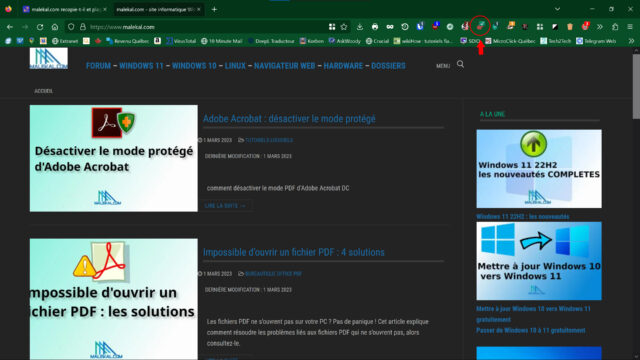Screen dimensions: 640x360
Task: Open the NAVIGATEUR WEB menu item
Action: click(x=284, y=66)
